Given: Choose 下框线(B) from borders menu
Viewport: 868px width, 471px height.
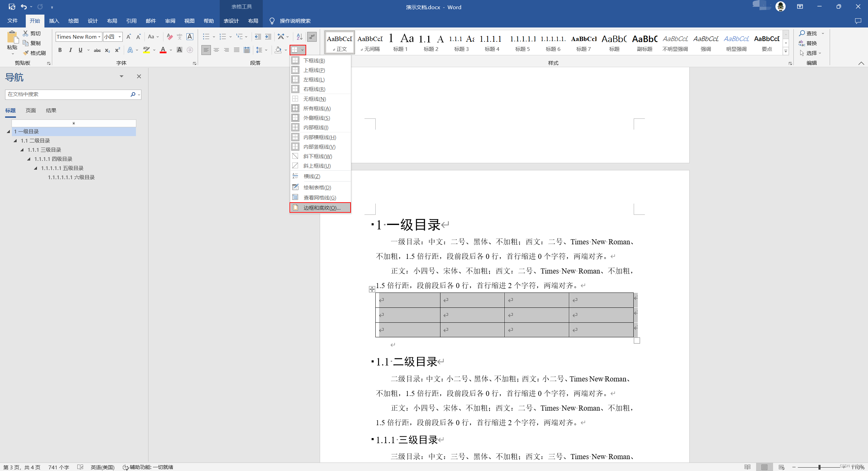Looking at the screenshot, I should coord(320,60).
